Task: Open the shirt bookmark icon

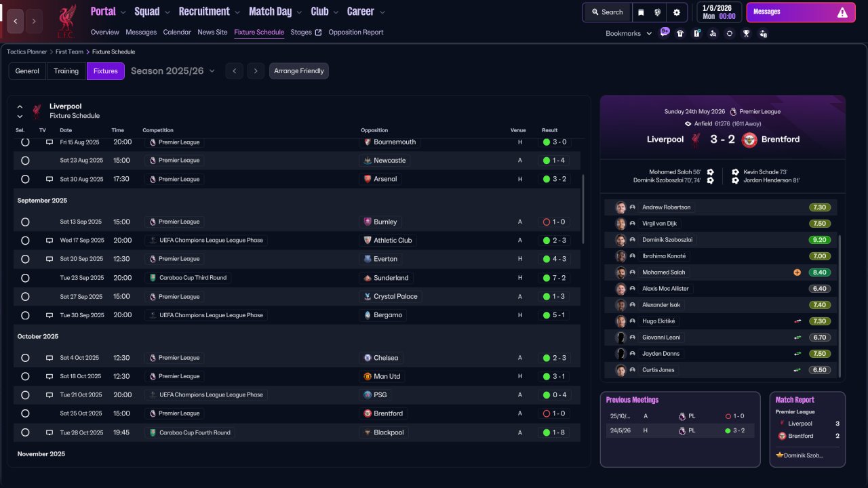Action: click(680, 33)
